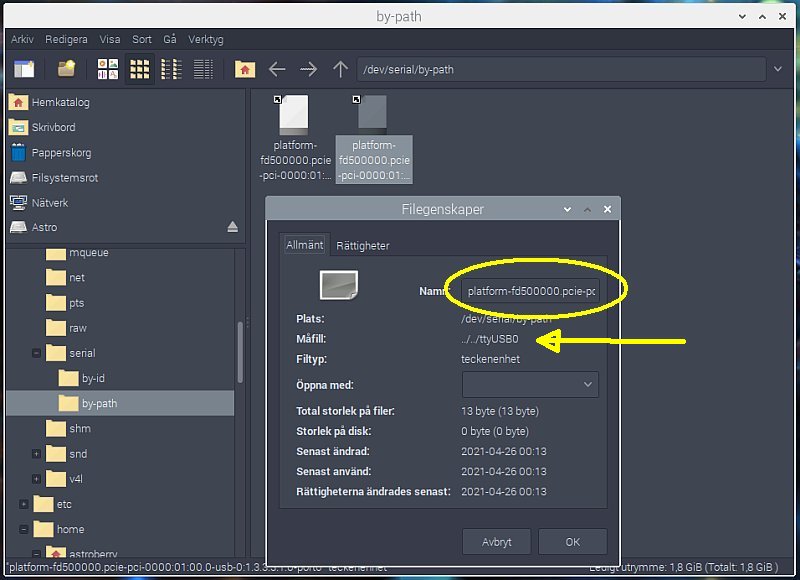Switch to compact list view

(171, 69)
